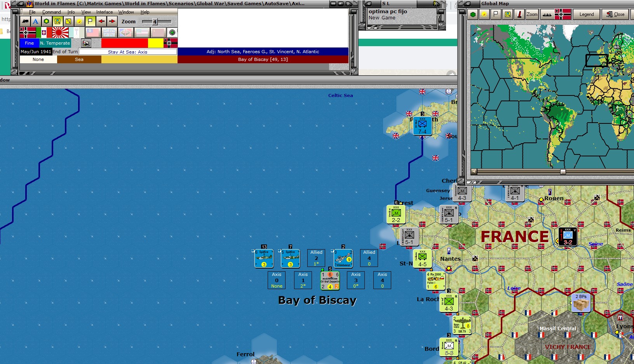634x364 pixels.
Task: Select the Vildebeest aircraft unit
Action: [343, 258]
